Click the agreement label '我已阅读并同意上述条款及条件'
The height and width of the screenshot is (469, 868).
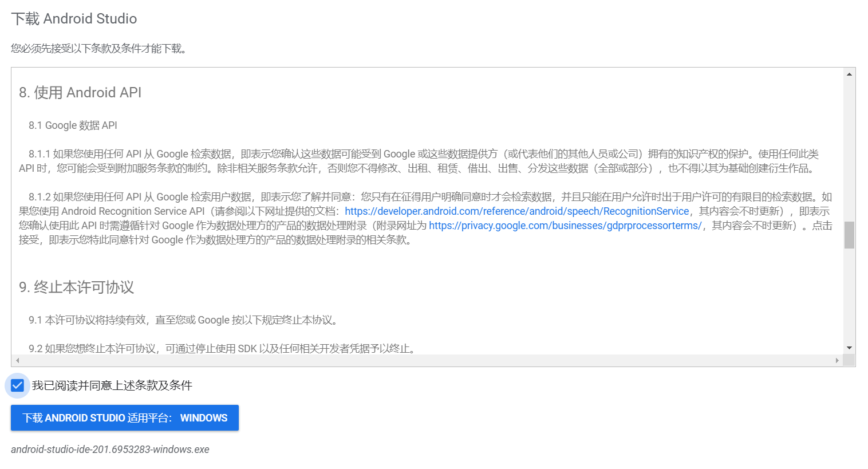112,385
